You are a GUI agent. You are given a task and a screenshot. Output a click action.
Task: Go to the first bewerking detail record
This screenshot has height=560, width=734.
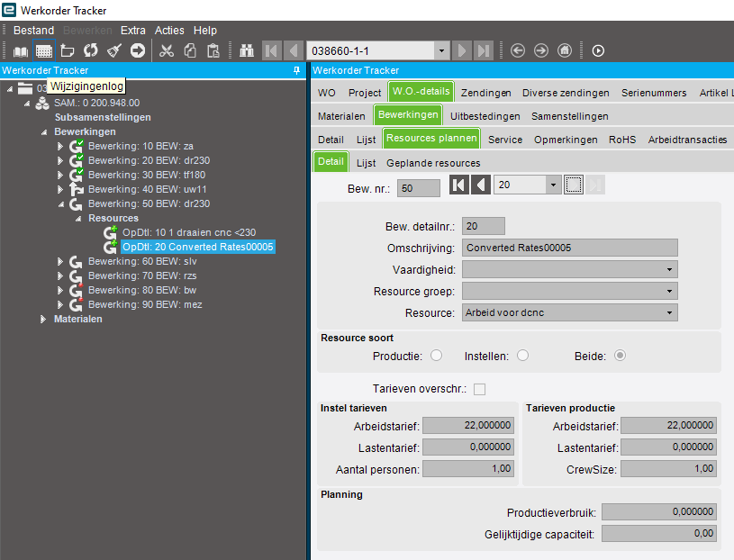pyautogui.click(x=458, y=185)
